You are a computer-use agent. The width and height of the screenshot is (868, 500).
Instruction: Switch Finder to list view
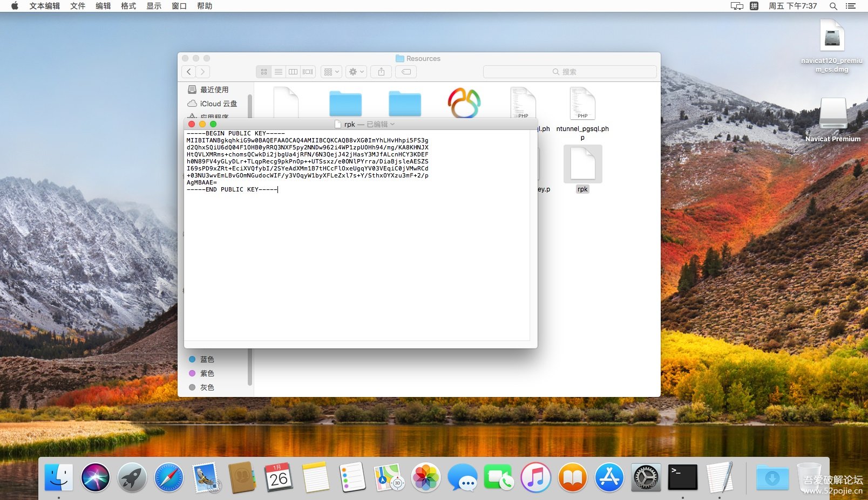point(279,72)
